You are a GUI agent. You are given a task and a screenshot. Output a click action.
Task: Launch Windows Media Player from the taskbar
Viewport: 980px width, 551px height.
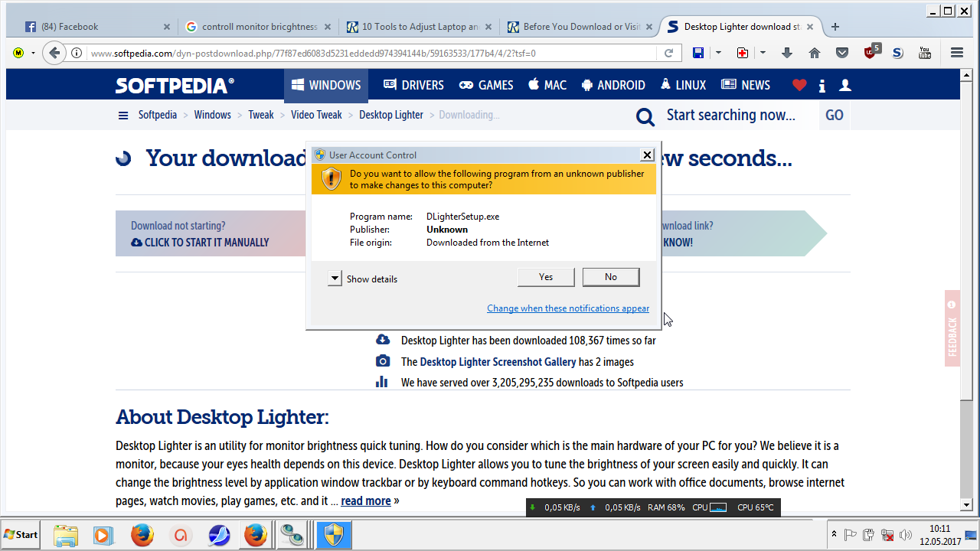point(103,534)
